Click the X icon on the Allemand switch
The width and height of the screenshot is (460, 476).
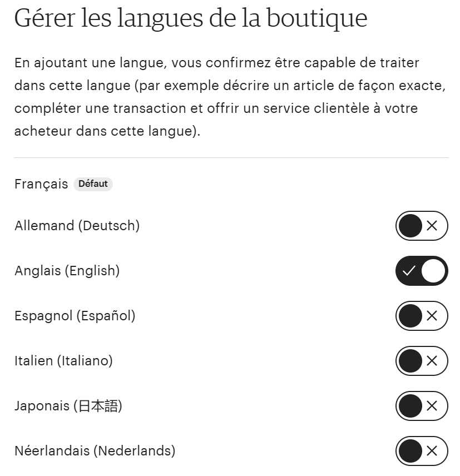(x=432, y=226)
